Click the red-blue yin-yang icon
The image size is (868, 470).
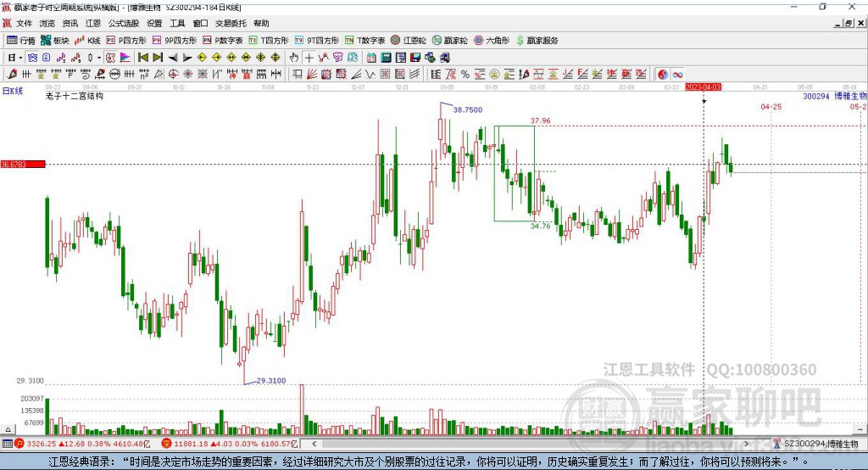(663, 75)
